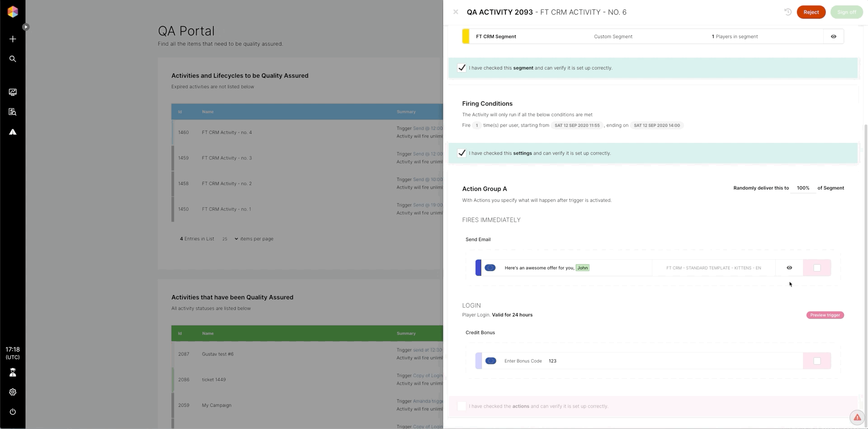Click the power logout icon
The width and height of the screenshot is (868, 429).
[x=13, y=412]
